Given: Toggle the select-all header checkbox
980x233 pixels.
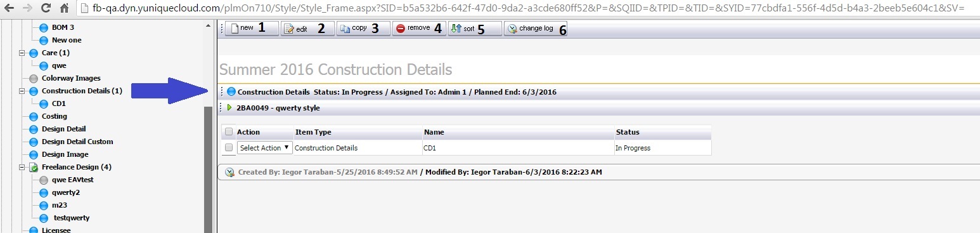Looking at the screenshot, I should coord(229,132).
